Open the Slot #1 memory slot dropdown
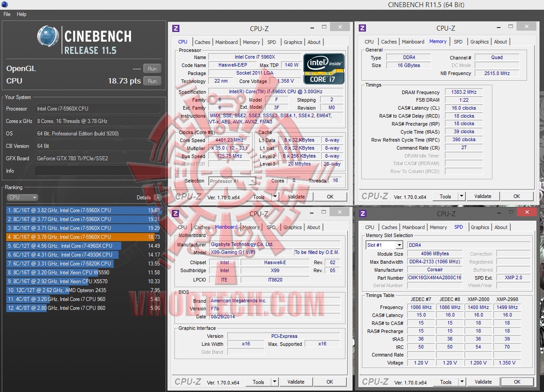Viewport: 544px width, 392px height. [x=385, y=245]
